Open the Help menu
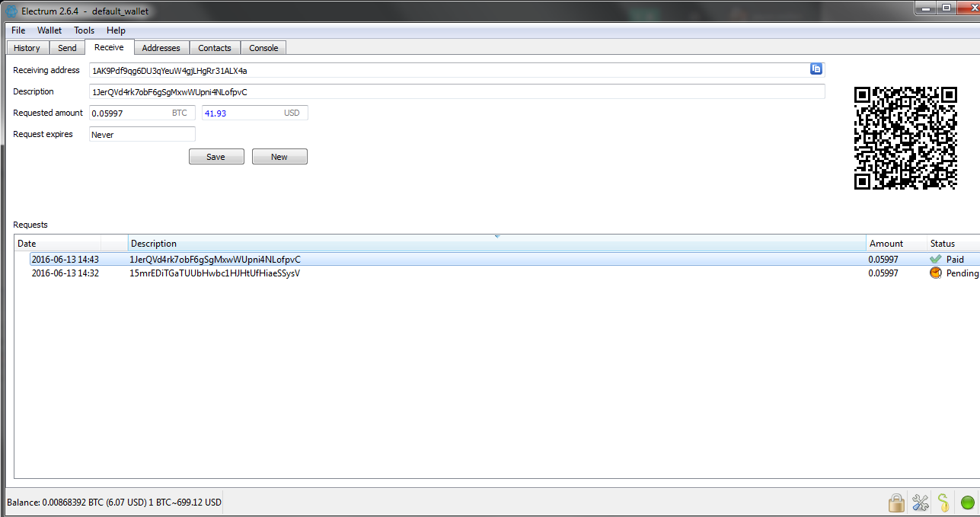The width and height of the screenshot is (980, 517). click(116, 30)
